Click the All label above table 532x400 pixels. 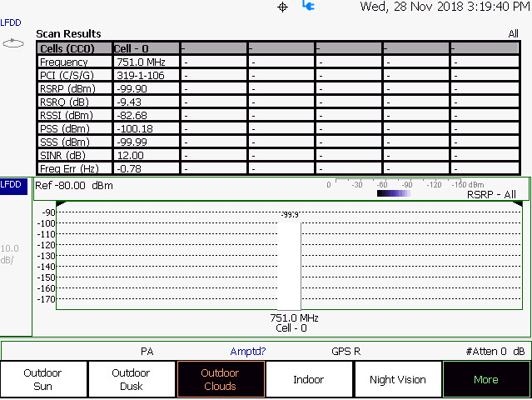(x=514, y=33)
